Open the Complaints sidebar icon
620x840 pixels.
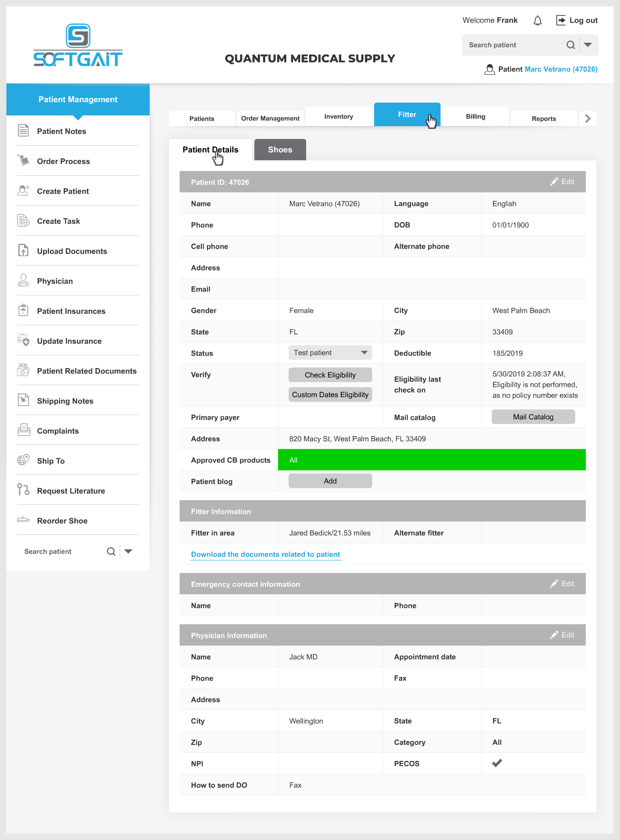point(24,430)
